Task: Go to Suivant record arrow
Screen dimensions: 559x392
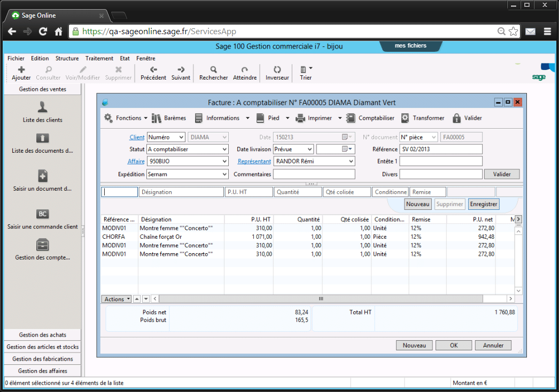Action: [181, 69]
